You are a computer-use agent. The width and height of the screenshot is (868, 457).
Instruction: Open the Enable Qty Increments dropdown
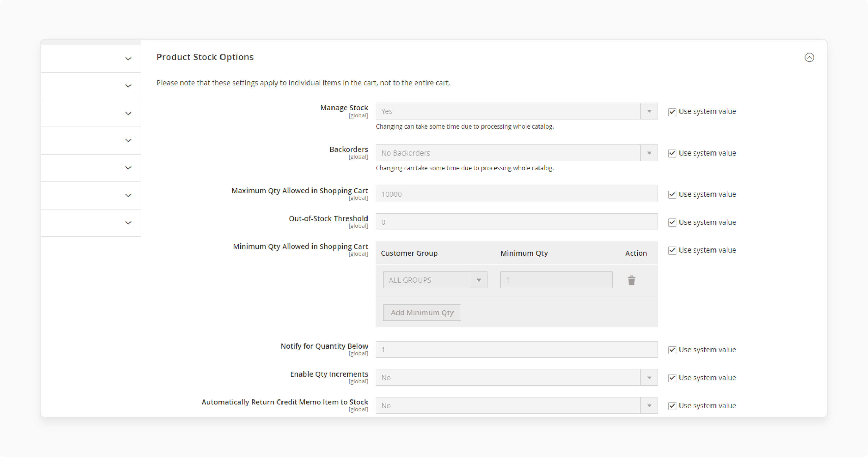pyautogui.click(x=517, y=378)
